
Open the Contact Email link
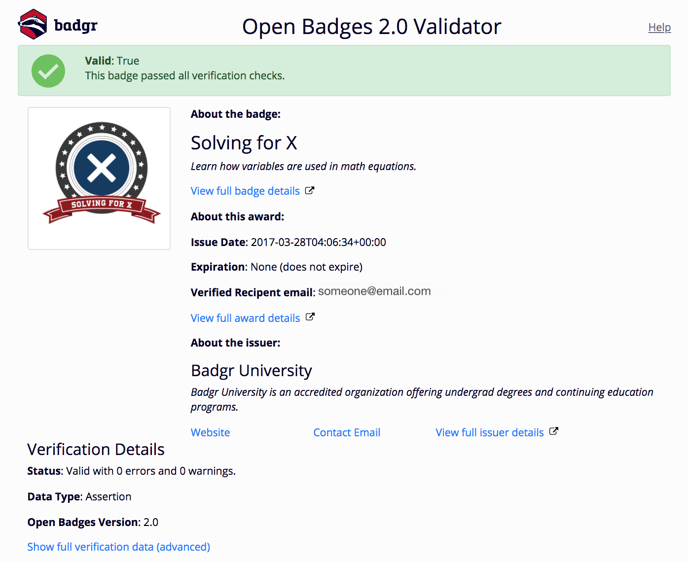pos(347,432)
